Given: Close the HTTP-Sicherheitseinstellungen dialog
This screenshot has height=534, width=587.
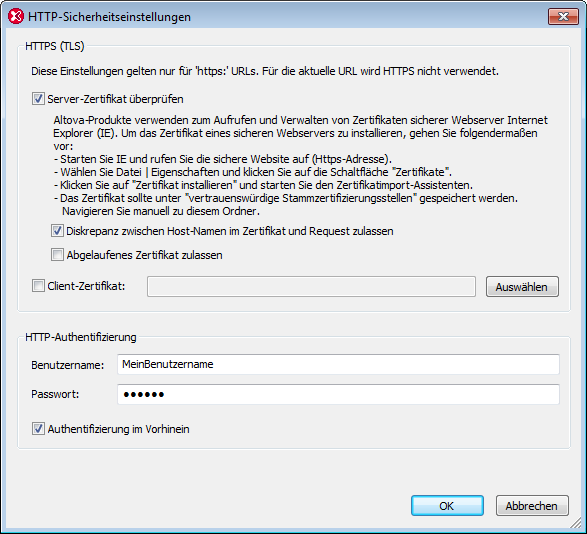Looking at the screenshot, I should click(x=563, y=16).
